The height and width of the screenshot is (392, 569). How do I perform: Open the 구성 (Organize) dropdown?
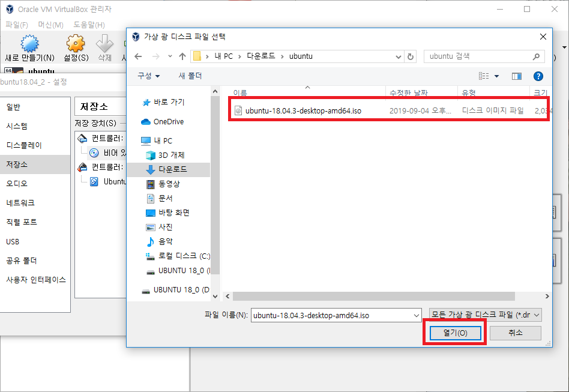(x=148, y=76)
